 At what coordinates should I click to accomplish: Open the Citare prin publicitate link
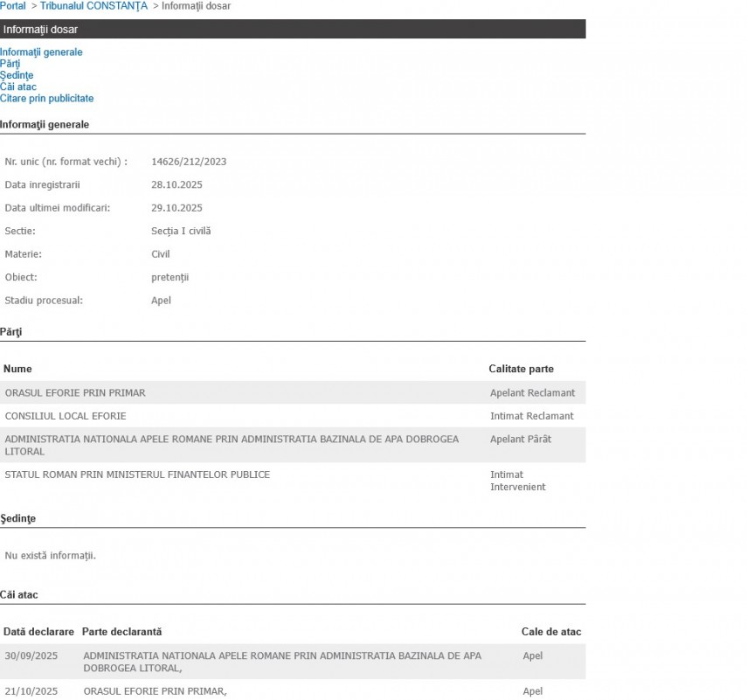[x=46, y=99]
